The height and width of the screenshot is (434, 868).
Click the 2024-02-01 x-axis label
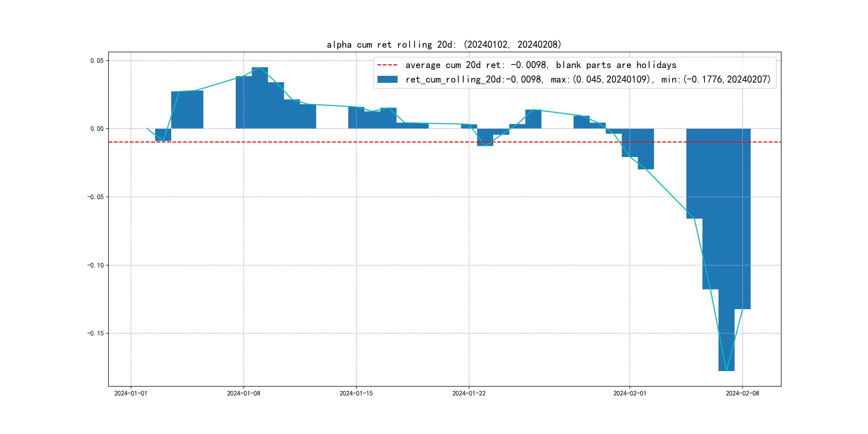point(630,393)
